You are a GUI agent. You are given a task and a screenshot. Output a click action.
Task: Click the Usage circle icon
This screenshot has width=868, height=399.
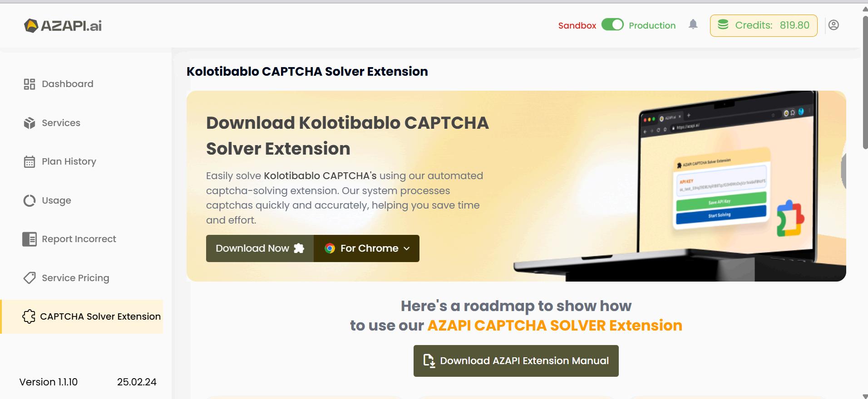(x=30, y=200)
